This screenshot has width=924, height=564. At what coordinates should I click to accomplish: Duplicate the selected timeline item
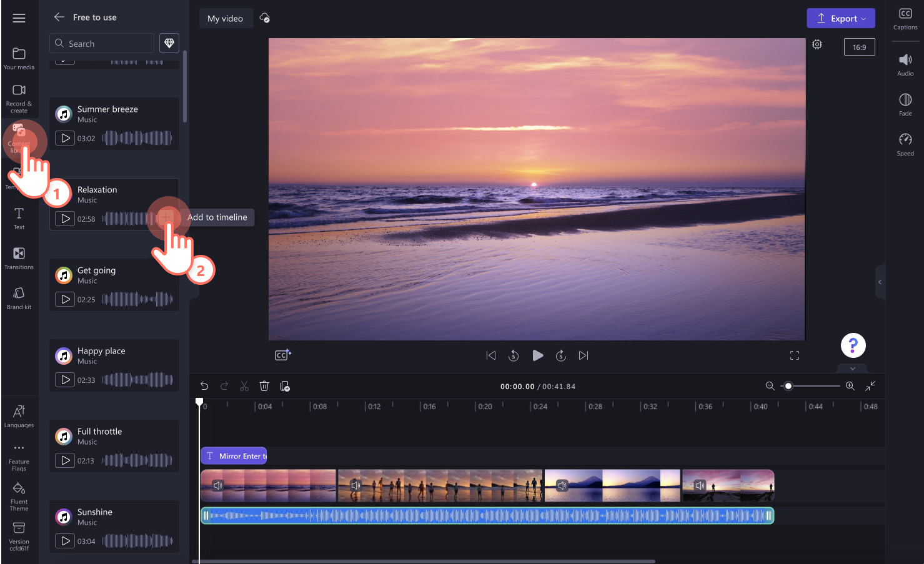click(x=285, y=386)
